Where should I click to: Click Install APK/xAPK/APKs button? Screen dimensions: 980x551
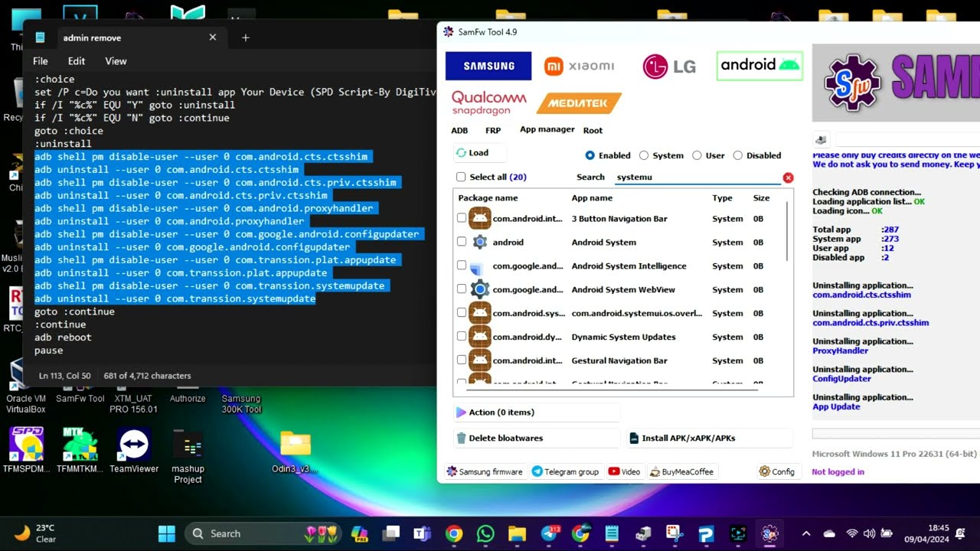[710, 439]
